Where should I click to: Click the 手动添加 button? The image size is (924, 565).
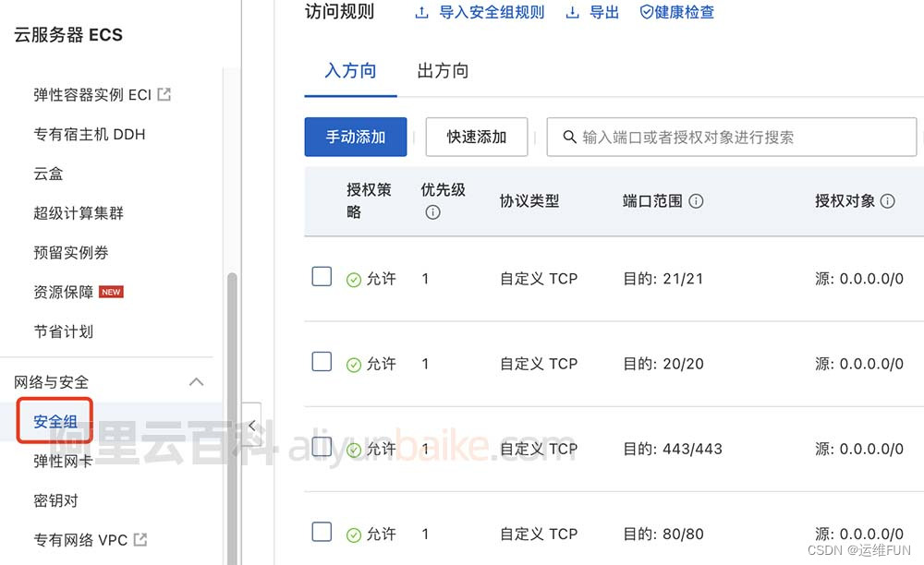click(x=356, y=138)
